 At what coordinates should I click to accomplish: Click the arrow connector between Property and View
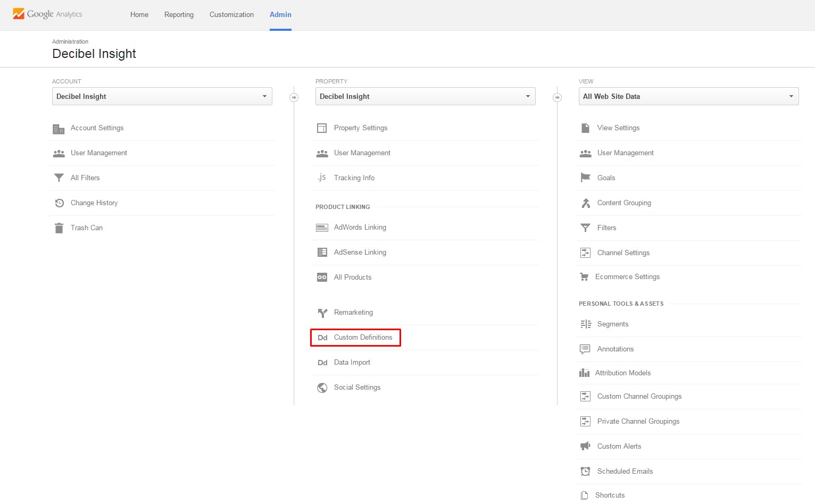(x=557, y=97)
